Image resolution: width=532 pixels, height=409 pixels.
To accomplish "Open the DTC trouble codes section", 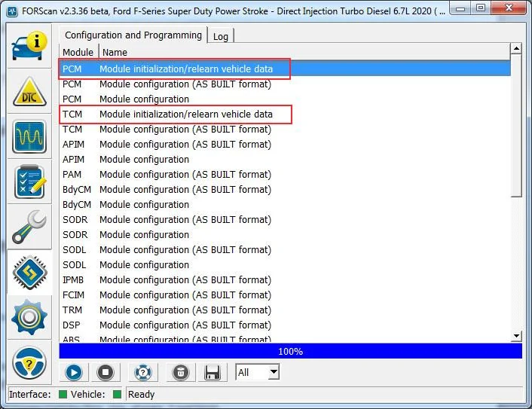I will click(x=29, y=91).
